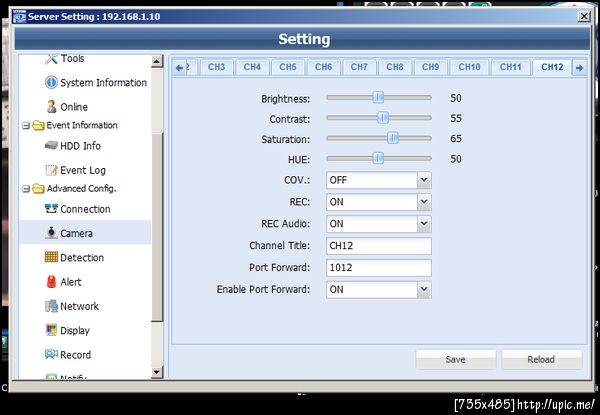This screenshot has width=600, height=415.
Task: Click the Advanced Config. folder icon
Action: tap(38, 189)
